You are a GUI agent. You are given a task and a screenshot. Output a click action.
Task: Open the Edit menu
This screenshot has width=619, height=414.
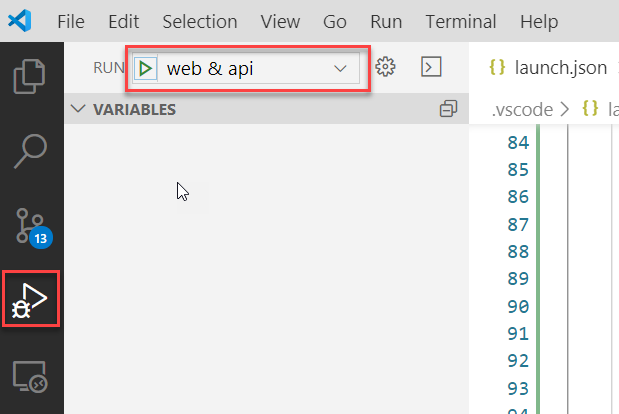pos(124,22)
